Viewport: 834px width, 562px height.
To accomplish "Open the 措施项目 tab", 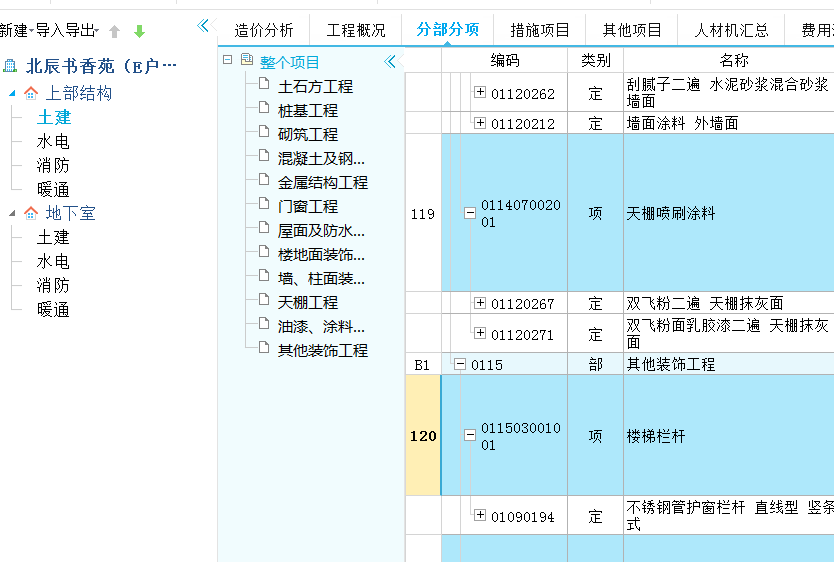I will point(540,30).
